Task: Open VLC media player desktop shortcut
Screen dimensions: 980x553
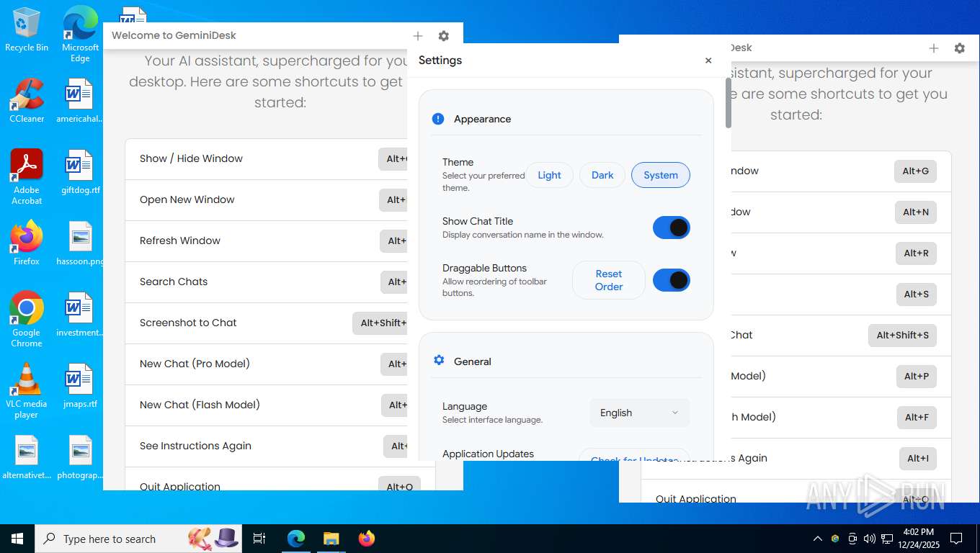Action: tap(27, 390)
